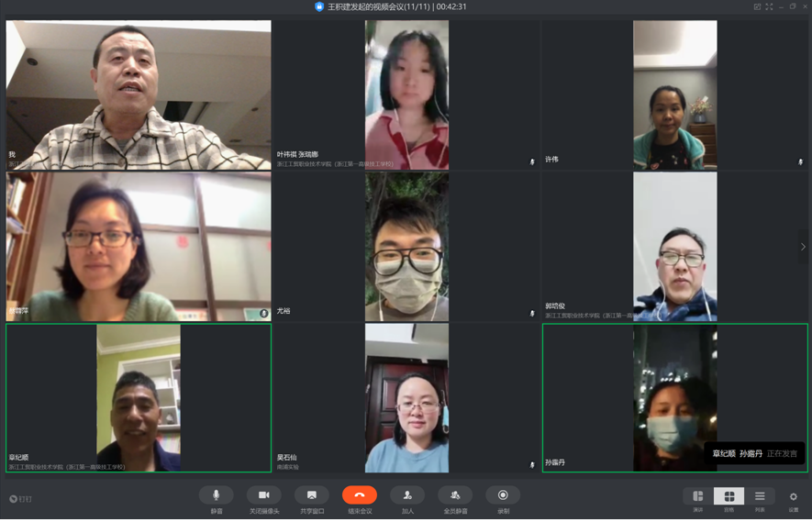812x522 pixels.
Task: Click the picture-in-picture mini window icon
Action: 757,6
